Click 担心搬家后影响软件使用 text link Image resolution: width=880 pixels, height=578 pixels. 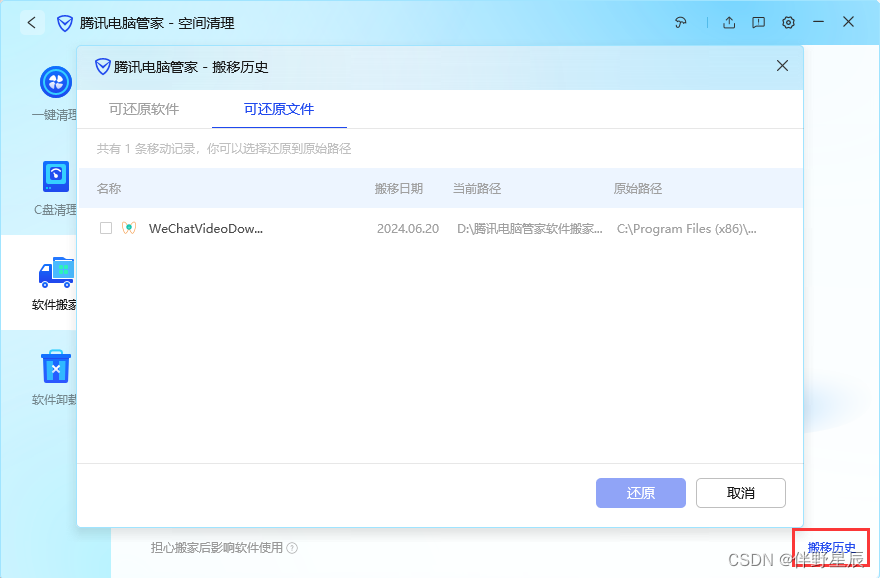217,548
